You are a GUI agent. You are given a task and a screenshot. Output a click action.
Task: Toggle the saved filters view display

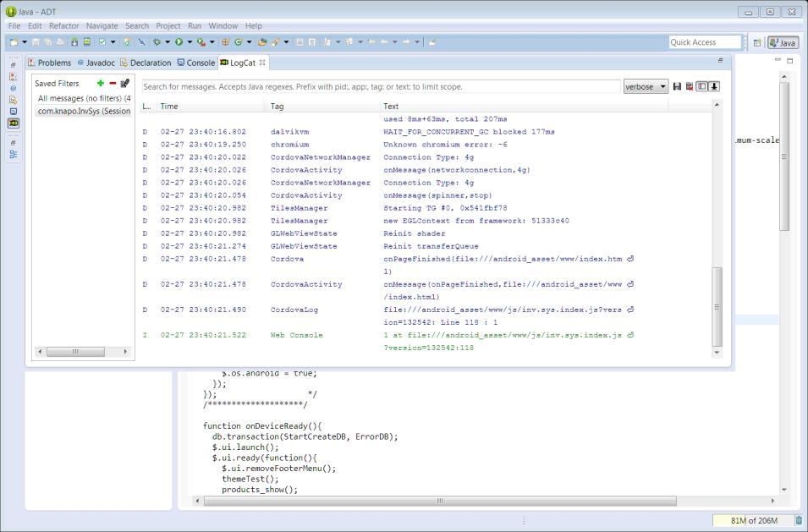(x=701, y=86)
